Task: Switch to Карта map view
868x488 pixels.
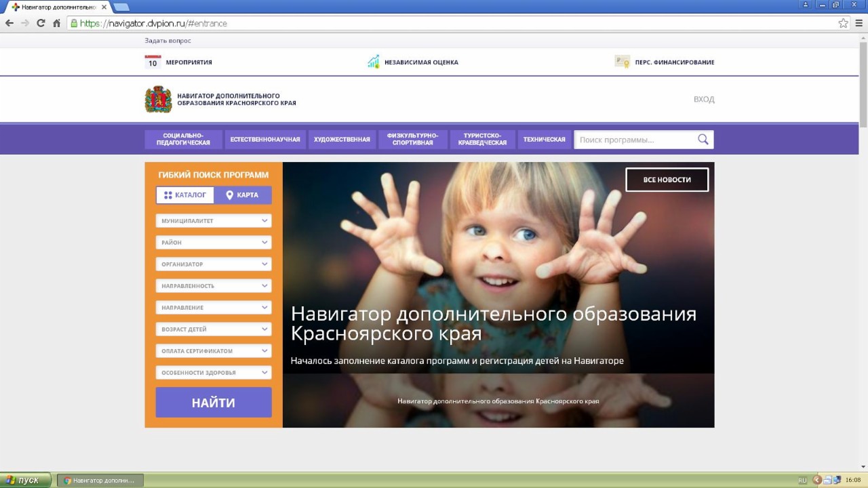Action: [x=242, y=195]
